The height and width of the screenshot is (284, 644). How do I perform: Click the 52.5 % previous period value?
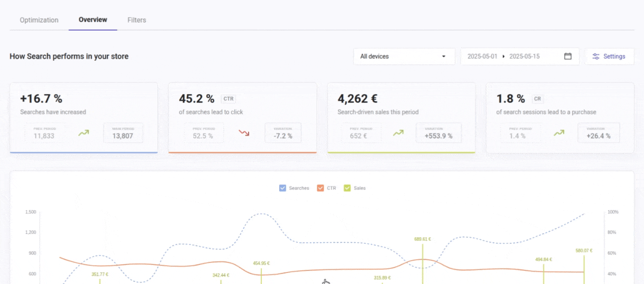(x=203, y=136)
